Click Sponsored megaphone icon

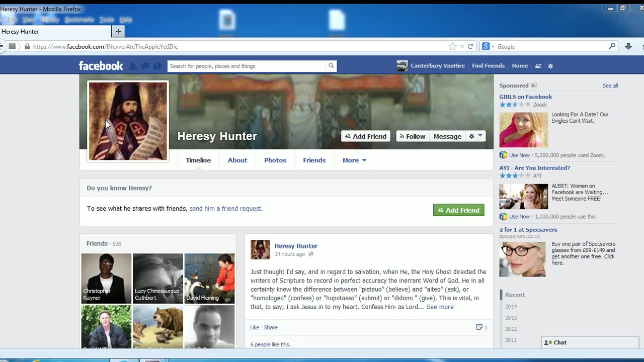(534, 85)
